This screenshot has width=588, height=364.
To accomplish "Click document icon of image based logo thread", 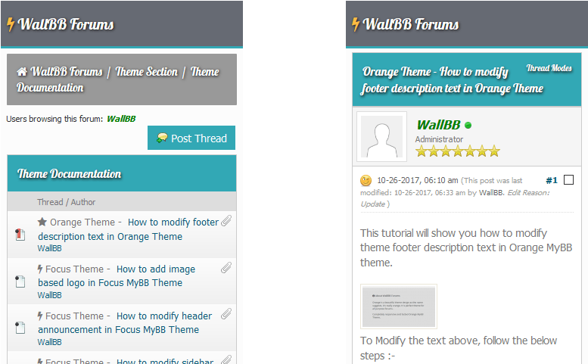I will 20,282.
